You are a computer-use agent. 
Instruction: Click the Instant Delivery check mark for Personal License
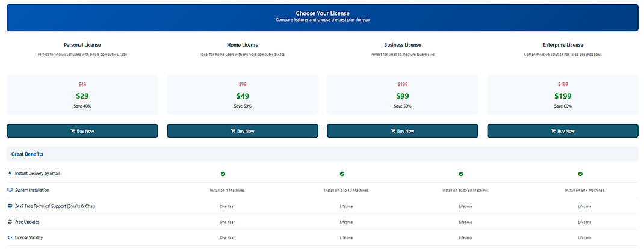pos(223,174)
